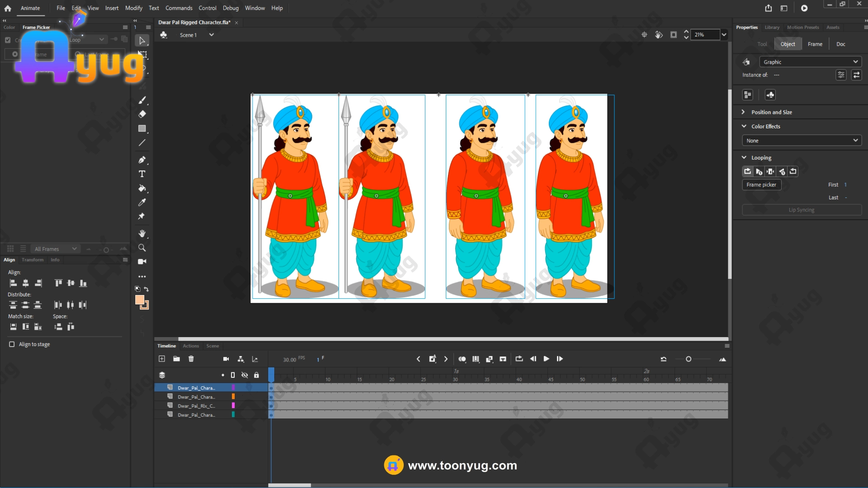868x488 pixels.
Task: Select the Paint Bucket tool
Action: click(x=142, y=188)
